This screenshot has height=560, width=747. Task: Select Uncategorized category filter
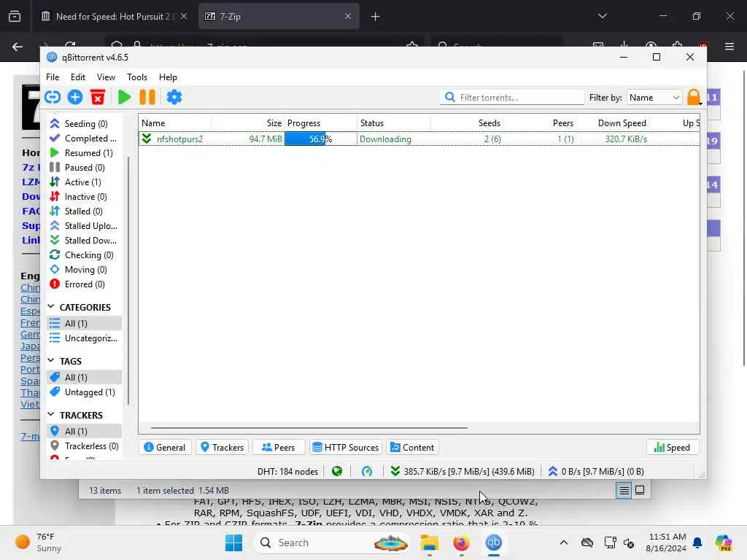[x=85, y=338]
